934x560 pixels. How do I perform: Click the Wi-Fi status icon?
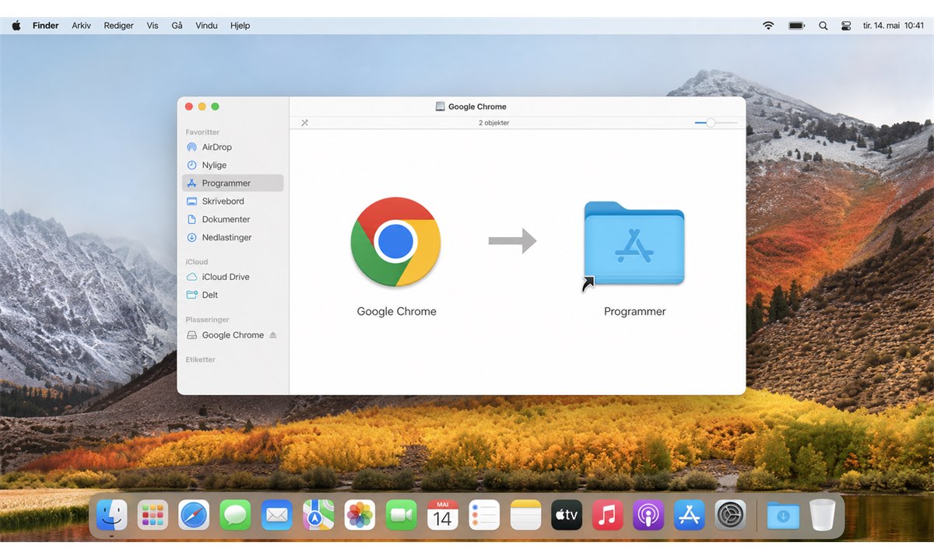[x=768, y=26]
